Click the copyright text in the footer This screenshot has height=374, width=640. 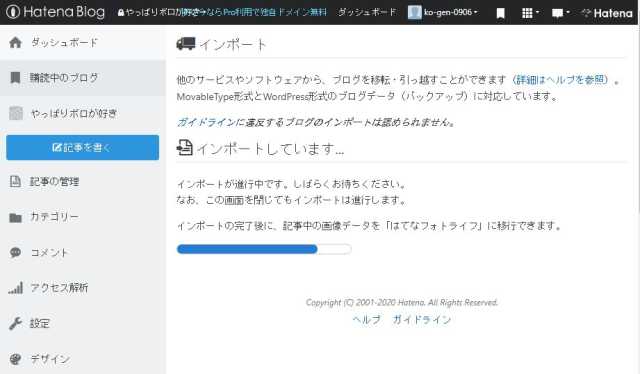click(x=402, y=303)
